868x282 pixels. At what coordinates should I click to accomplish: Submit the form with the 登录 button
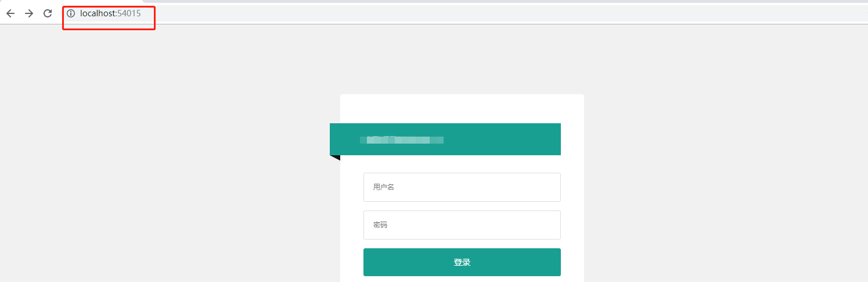pyautogui.click(x=462, y=262)
